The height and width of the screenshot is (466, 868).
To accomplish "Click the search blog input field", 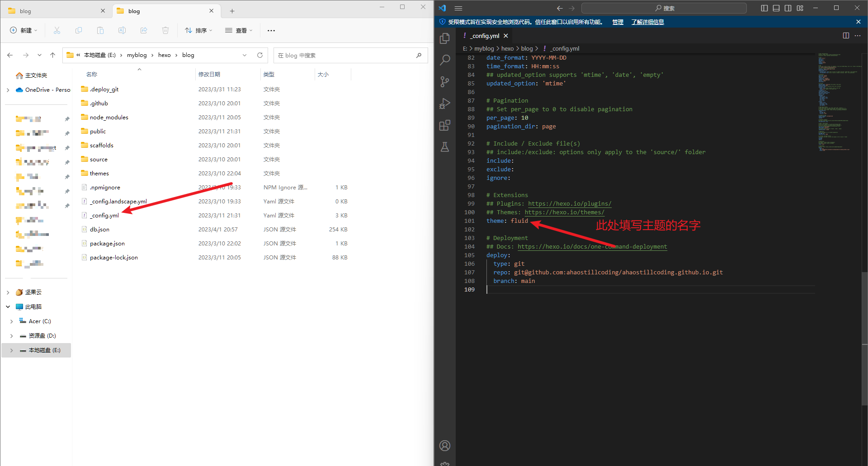I will [350, 55].
